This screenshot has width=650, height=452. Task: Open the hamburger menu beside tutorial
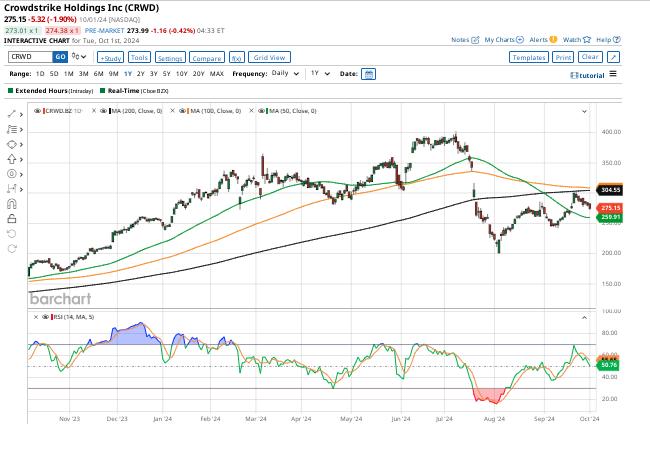point(613,74)
